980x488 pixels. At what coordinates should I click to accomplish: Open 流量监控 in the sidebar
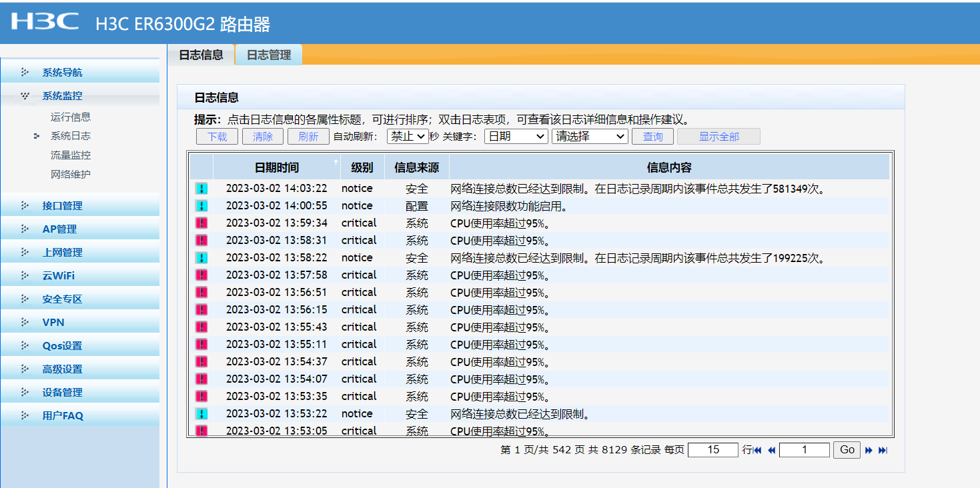[71, 155]
